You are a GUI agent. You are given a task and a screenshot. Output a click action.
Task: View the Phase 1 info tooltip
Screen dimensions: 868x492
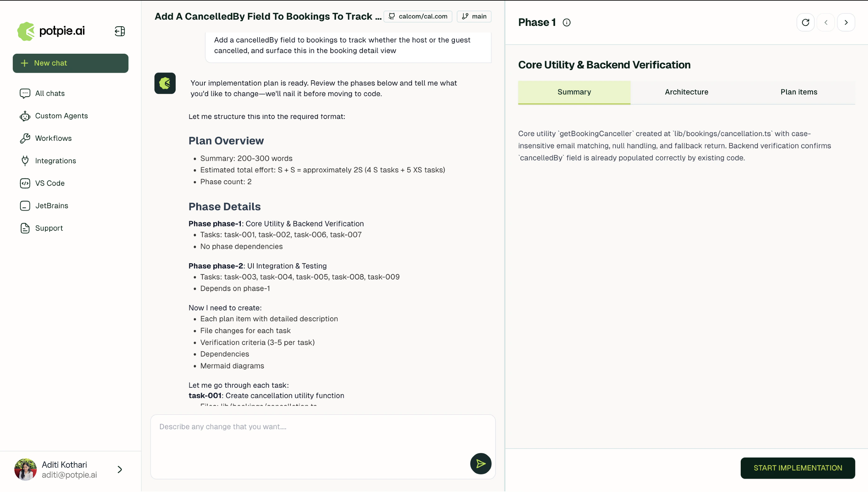tap(566, 22)
